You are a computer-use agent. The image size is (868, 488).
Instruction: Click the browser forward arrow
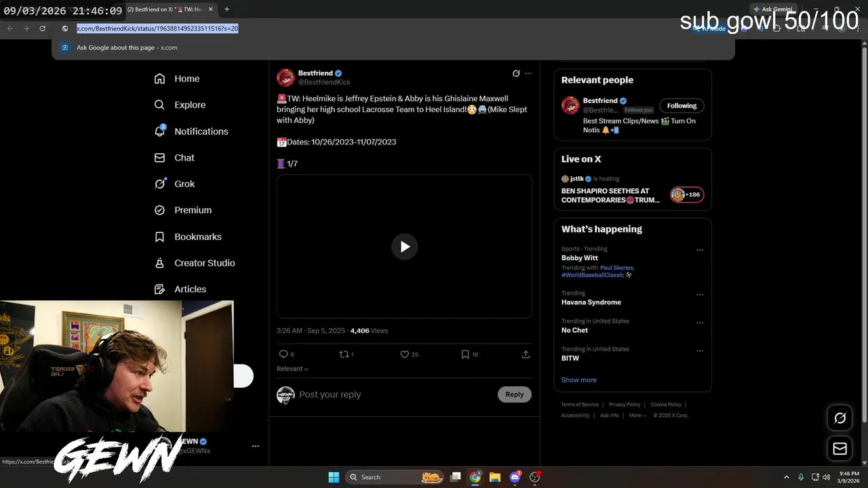[x=26, y=28]
